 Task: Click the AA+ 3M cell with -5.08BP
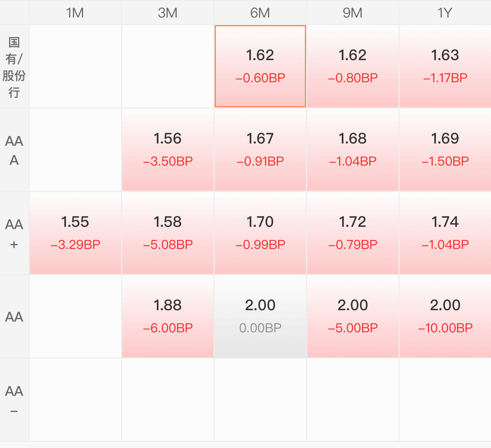168,233
